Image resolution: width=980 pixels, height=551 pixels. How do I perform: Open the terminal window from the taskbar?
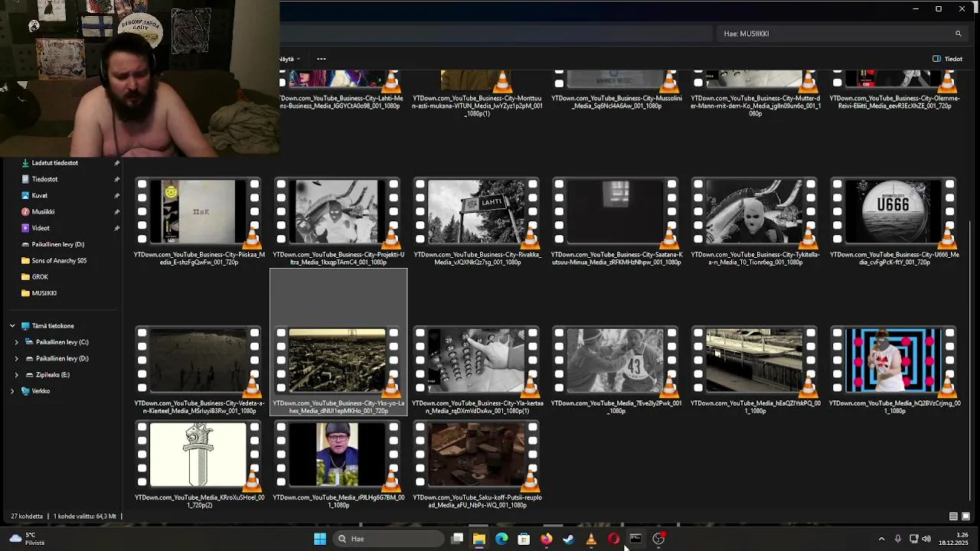[635, 539]
